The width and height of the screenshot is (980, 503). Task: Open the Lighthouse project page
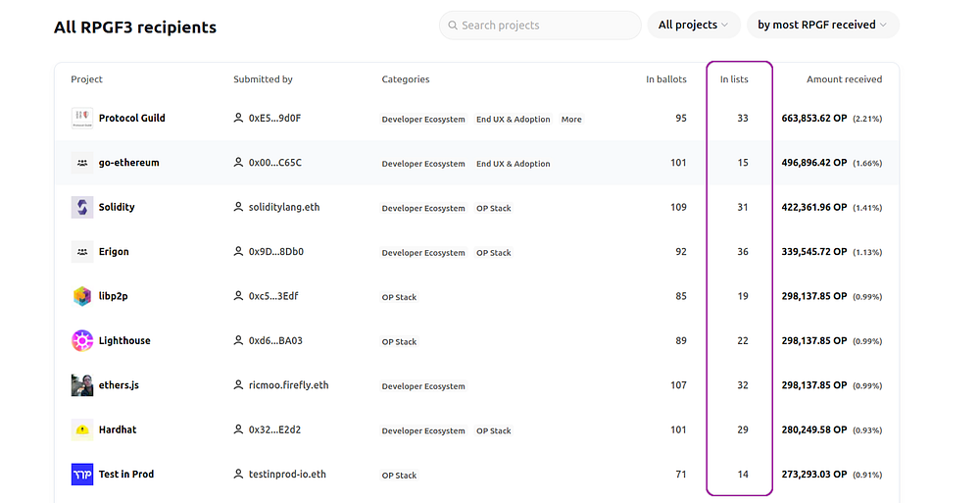(124, 340)
